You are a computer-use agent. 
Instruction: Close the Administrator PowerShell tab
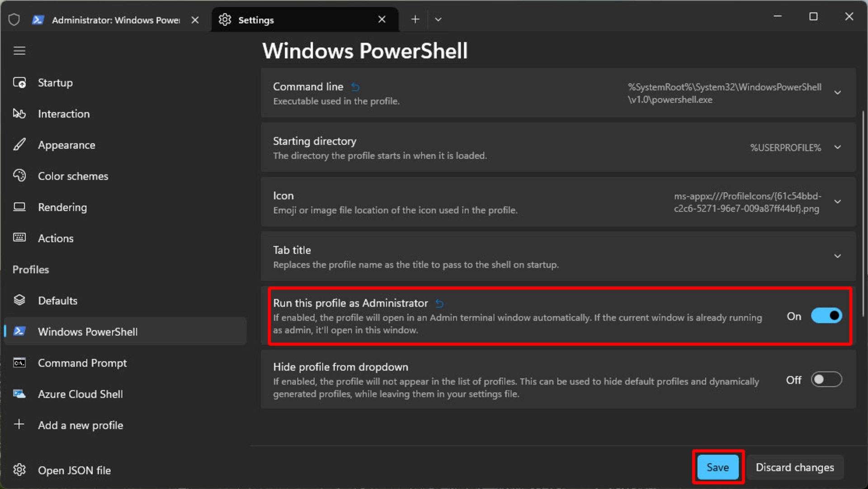click(195, 20)
